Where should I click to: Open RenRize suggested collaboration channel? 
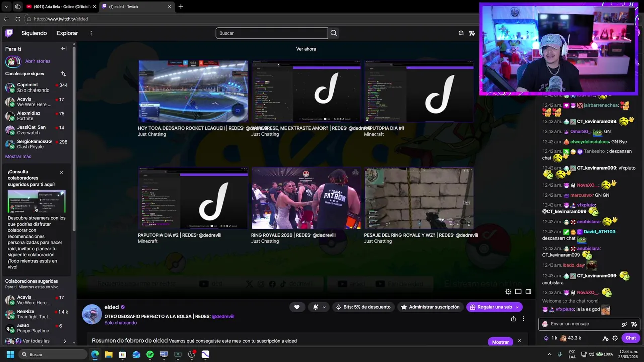(x=36, y=314)
